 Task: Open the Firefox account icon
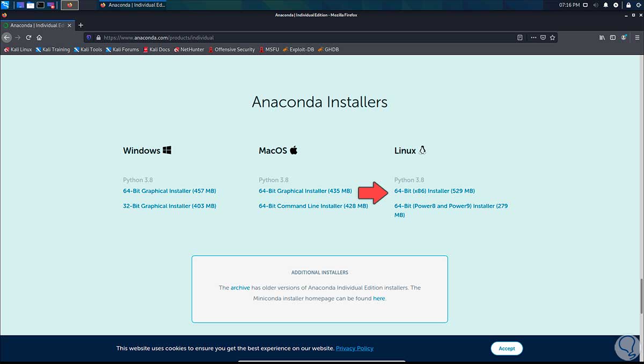click(x=624, y=38)
